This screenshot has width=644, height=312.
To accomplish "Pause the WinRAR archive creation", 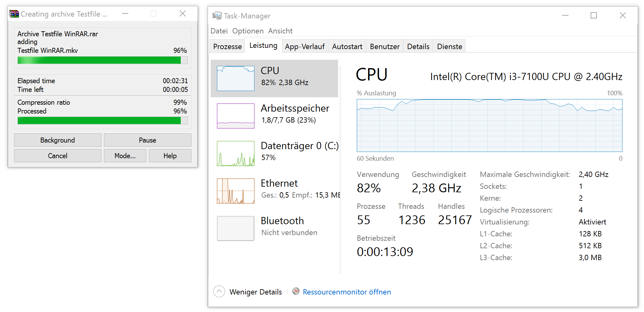I will point(148,140).
